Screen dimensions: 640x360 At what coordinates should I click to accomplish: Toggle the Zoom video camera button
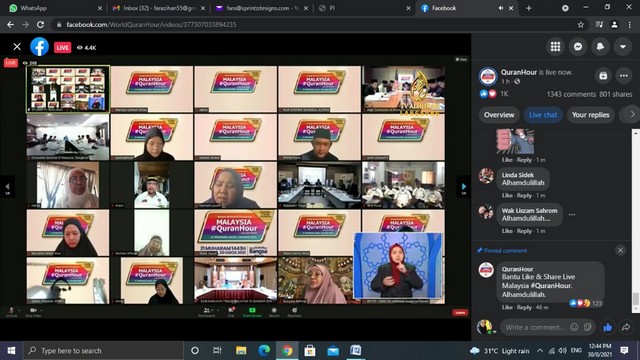(x=33, y=312)
